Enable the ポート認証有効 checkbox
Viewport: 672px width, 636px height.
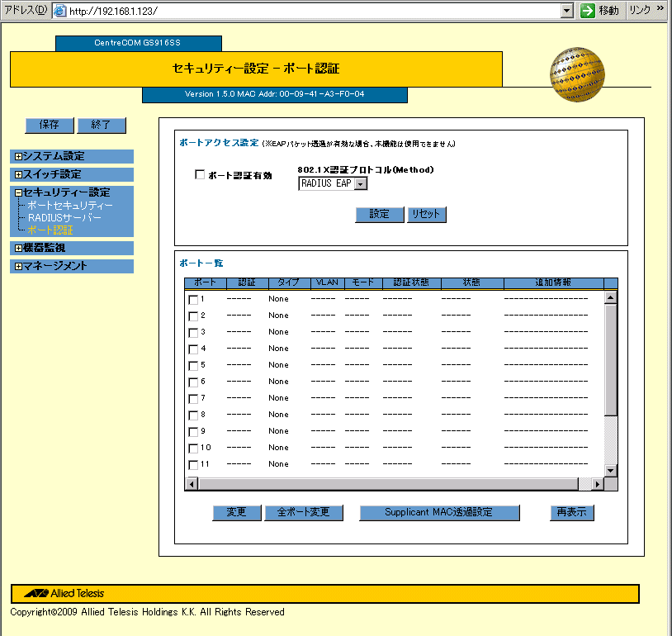point(199,175)
